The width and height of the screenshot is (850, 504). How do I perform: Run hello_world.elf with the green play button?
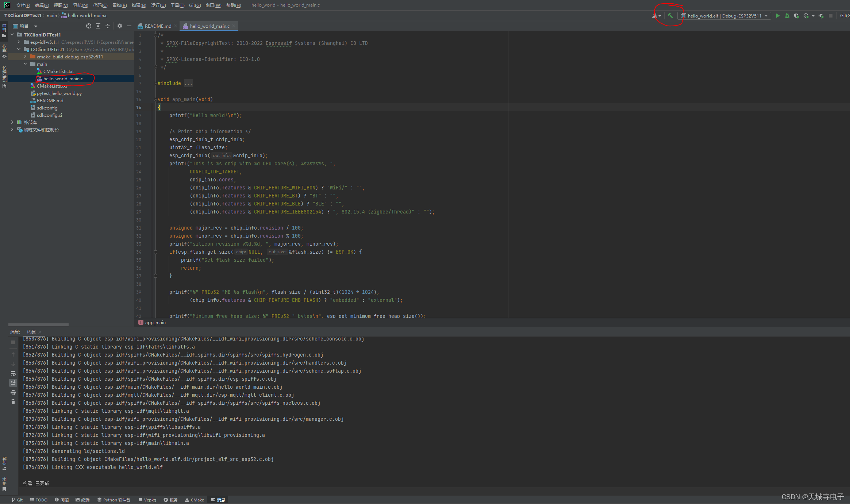[778, 16]
